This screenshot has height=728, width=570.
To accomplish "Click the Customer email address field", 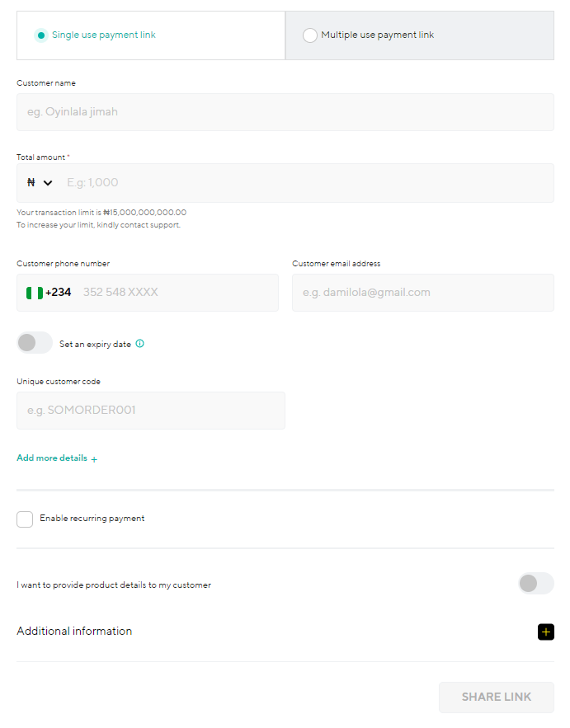I will [x=422, y=293].
